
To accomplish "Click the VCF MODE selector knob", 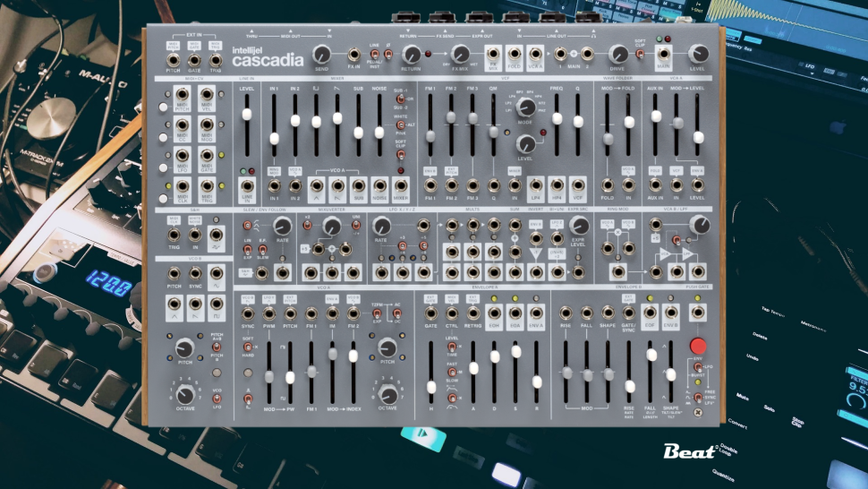I will click(526, 107).
